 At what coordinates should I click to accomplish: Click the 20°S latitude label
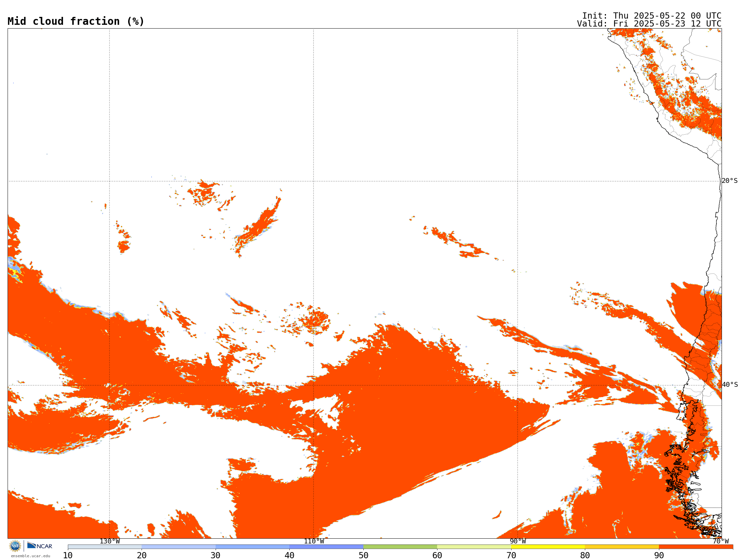pyautogui.click(x=730, y=181)
